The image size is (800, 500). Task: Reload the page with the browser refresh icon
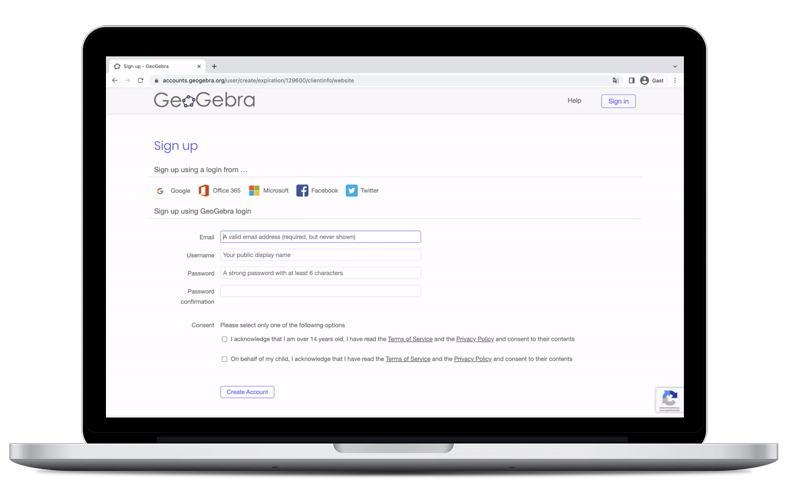[139, 80]
